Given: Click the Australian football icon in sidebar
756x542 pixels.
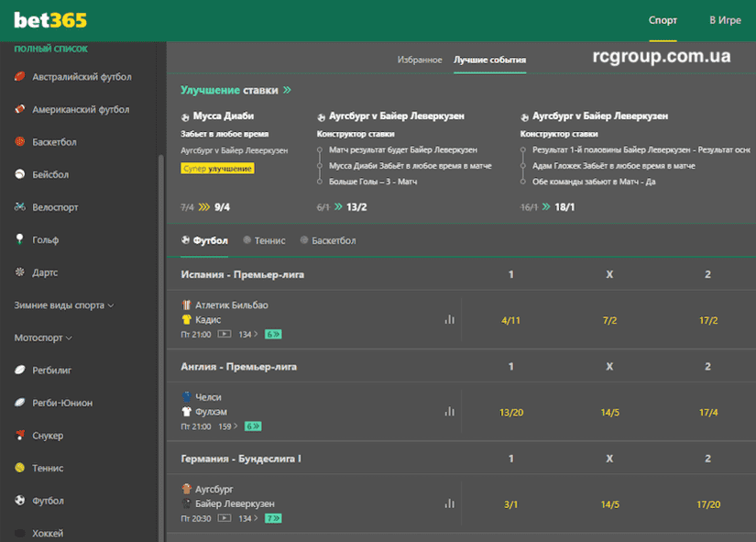Looking at the screenshot, I should (x=20, y=76).
